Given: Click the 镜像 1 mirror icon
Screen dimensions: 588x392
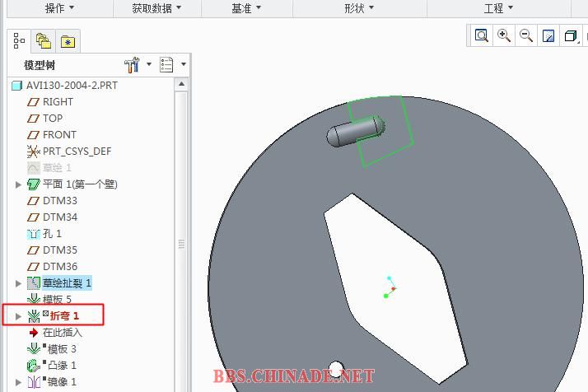Looking at the screenshot, I should 34,382.
